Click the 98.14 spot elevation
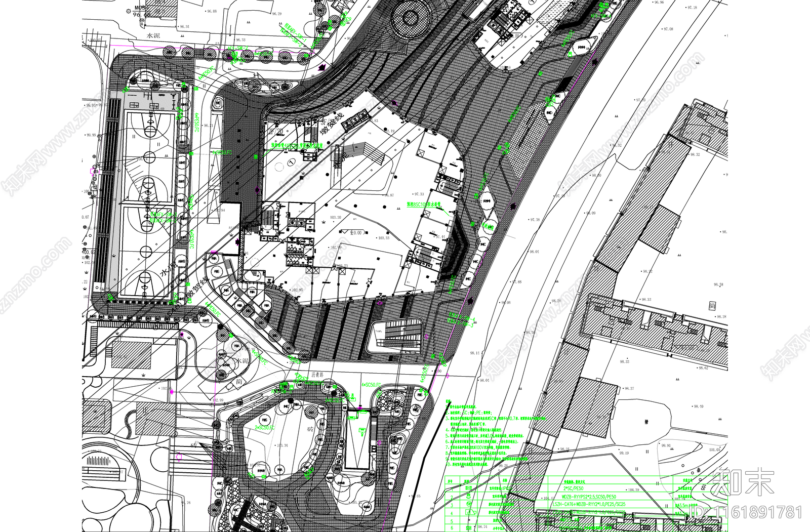The width and height of the screenshot is (810, 532). 475,353
